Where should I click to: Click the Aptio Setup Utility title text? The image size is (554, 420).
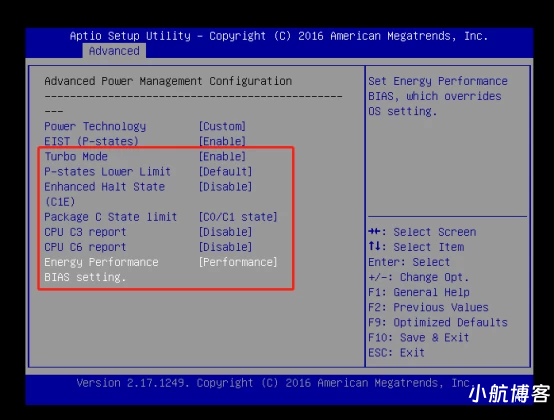pyautogui.click(x=279, y=36)
